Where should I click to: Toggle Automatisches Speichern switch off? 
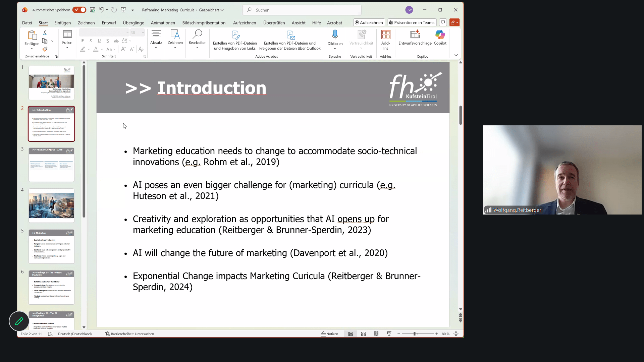pyautogui.click(x=79, y=10)
